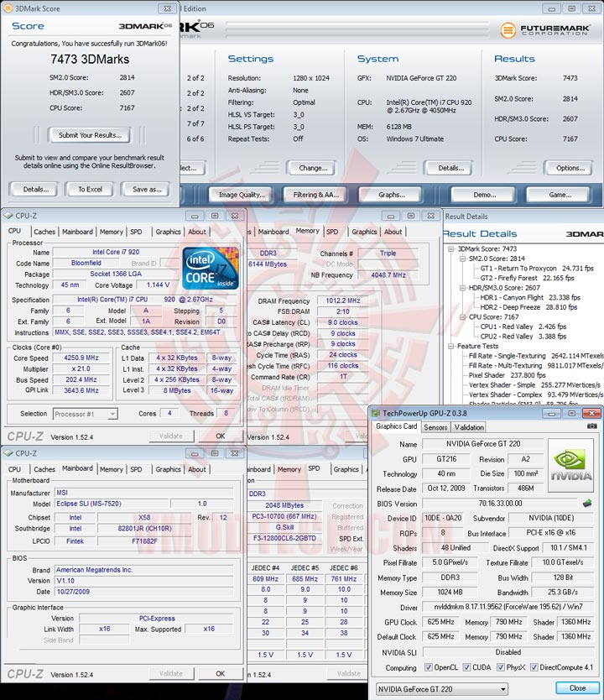Viewport: 604px width, 700px height.
Task: Launch the Demo... button
Action: point(484,195)
